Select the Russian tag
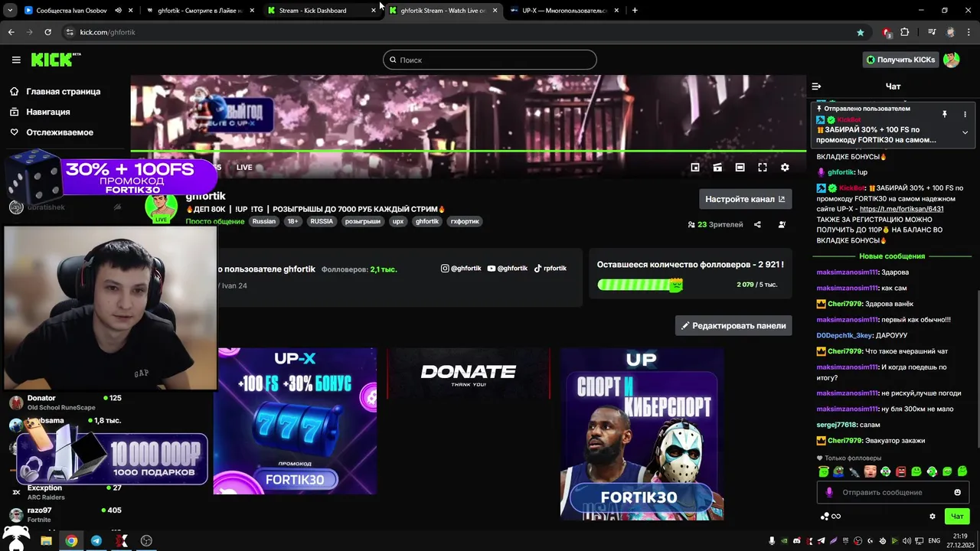This screenshot has height=551, width=980. (x=263, y=221)
